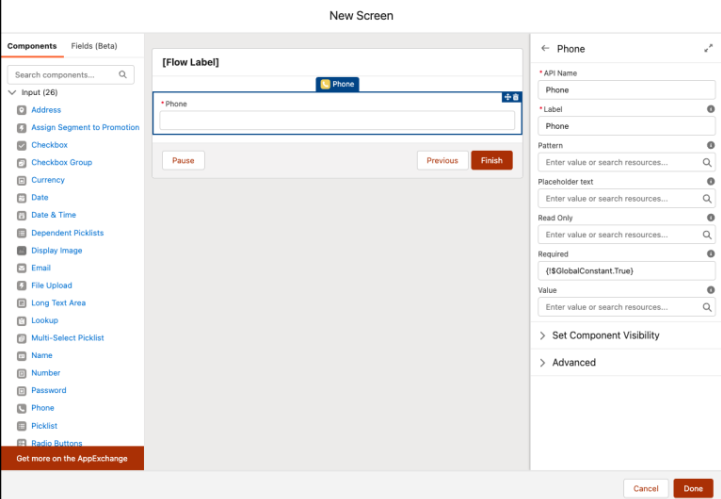Click the Done button
Image resolution: width=721 pixels, height=499 pixels.
693,488
